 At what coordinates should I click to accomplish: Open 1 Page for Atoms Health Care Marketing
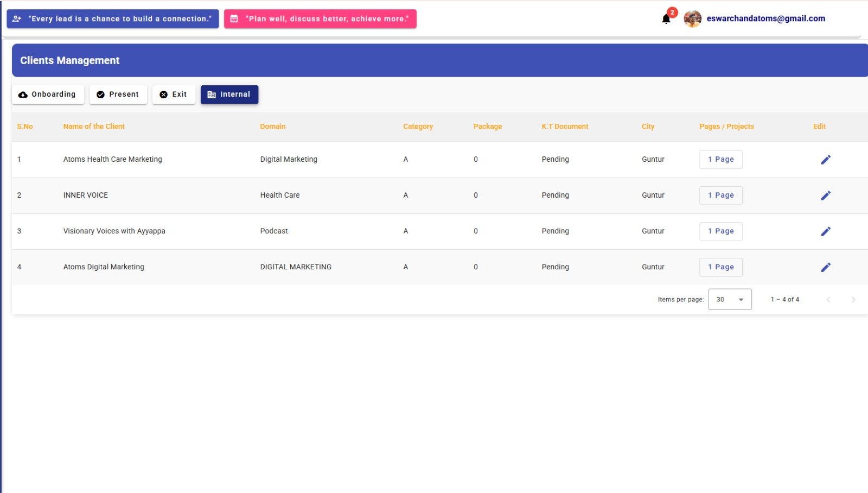(721, 160)
